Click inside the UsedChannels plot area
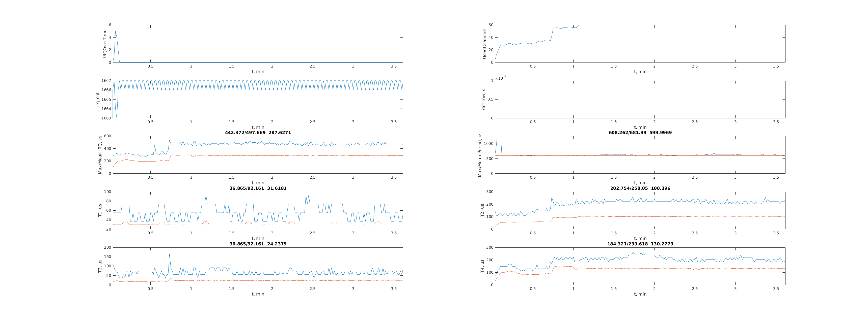 (x=640, y=43)
